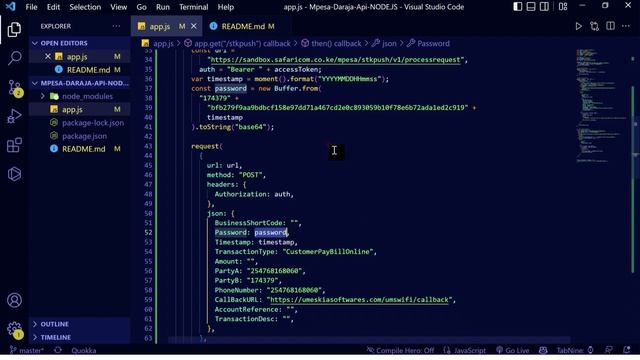Open the Terminal menu
The height and width of the screenshot is (360, 640).
pyautogui.click(x=193, y=7)
